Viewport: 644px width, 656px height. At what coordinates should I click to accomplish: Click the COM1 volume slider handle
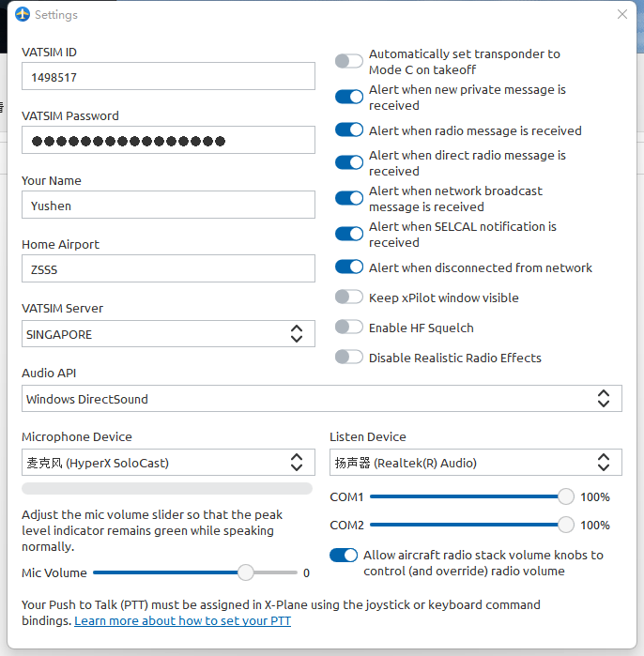(566, 496)
